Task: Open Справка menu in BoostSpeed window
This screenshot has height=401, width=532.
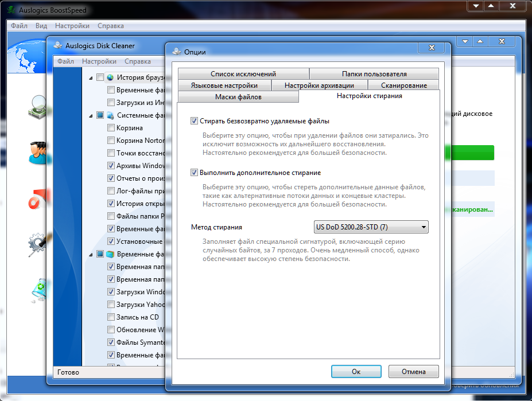Action: 111,26
